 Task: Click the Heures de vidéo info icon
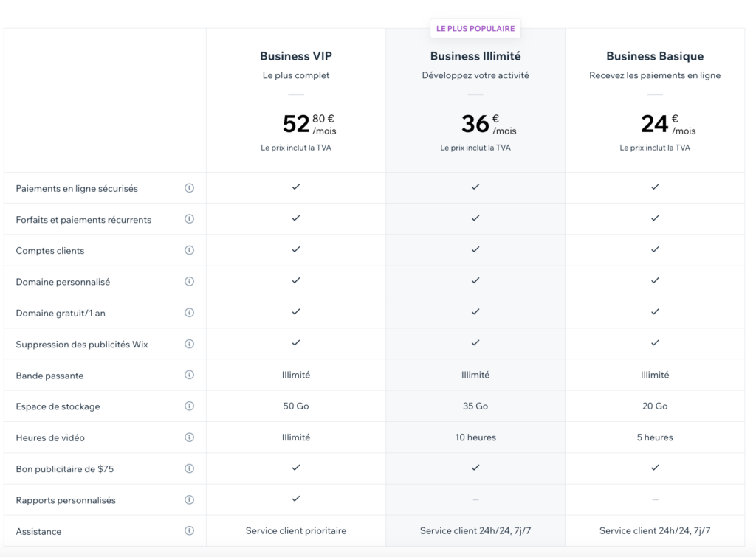point(189,437)
